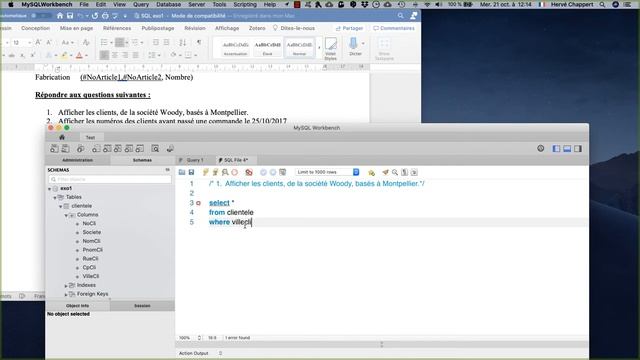
Task: Stop query execution red circle icon
Action: [x=234, y=172]
